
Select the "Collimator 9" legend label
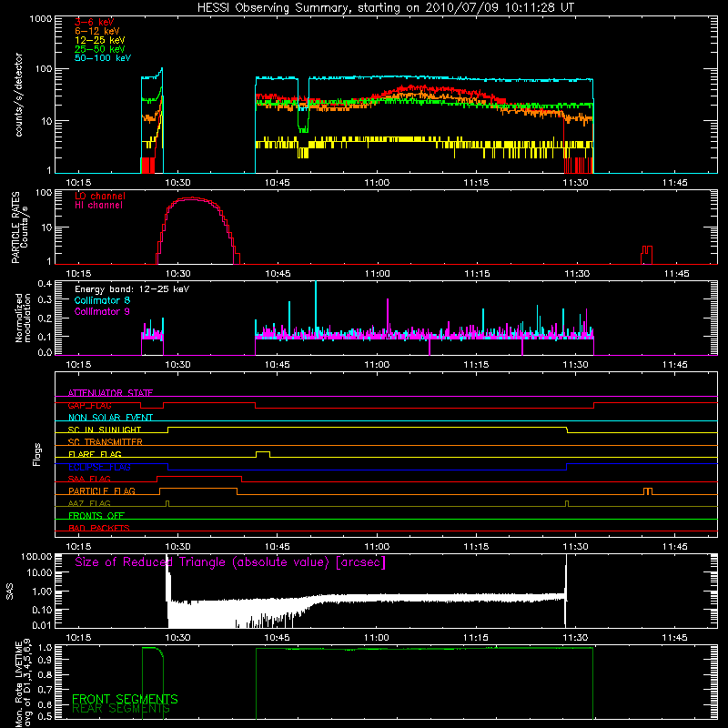coord(102,311)
